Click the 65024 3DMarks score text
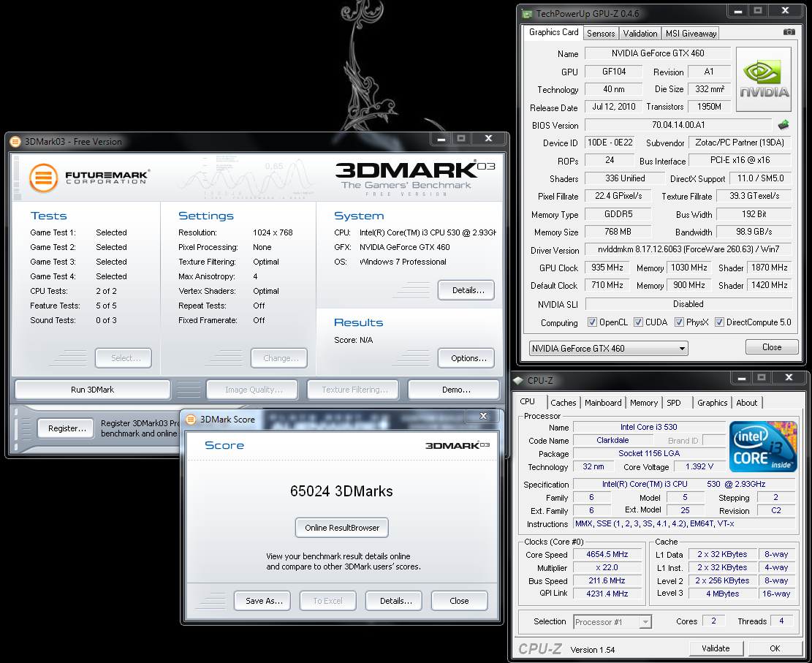This screenshot has height=663, width=812. [342, 491]
